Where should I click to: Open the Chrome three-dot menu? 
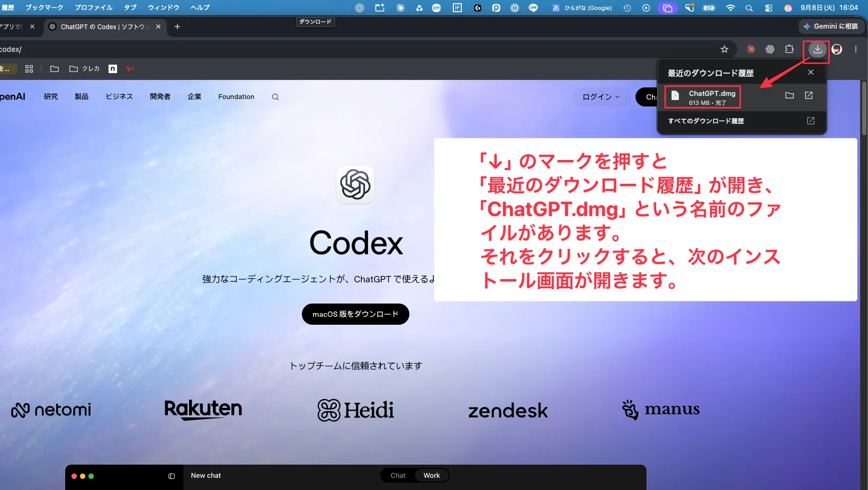pos(856,49)
